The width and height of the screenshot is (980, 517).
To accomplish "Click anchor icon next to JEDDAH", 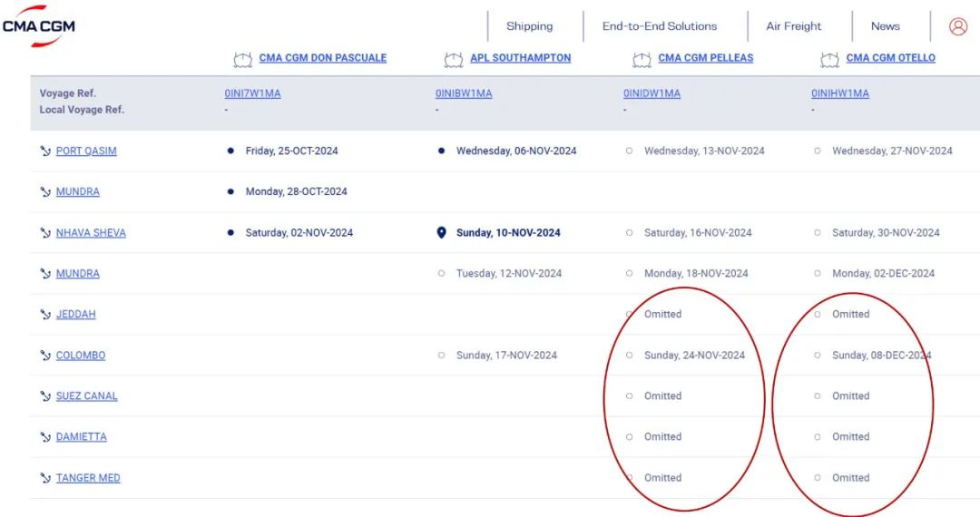I will pyautogui.click(x=45, y=315).
